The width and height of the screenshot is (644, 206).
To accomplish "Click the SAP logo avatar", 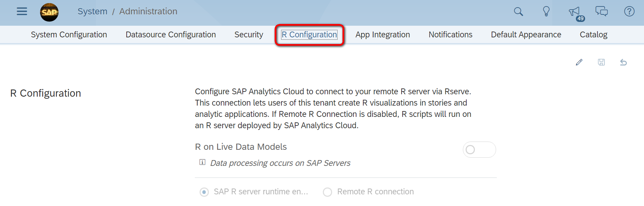I will (49, 12).
